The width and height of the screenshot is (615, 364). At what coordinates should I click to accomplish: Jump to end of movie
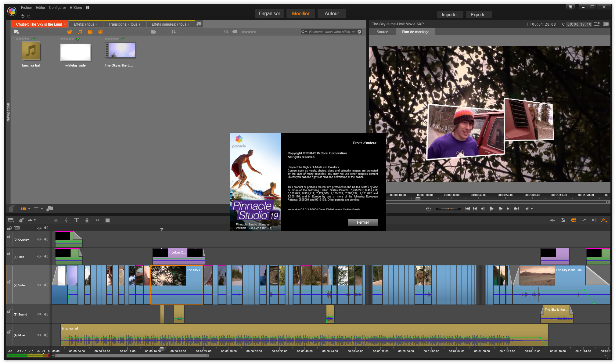coord(516,209)
